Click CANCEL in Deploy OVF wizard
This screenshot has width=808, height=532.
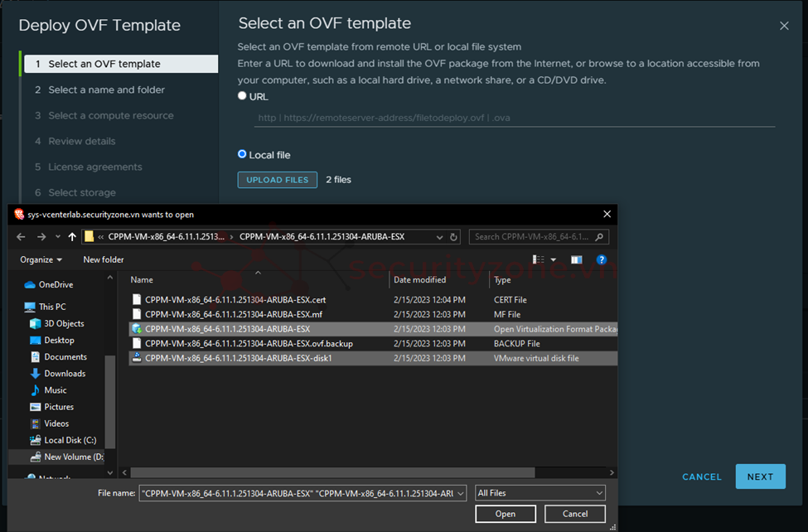point(702,476)
